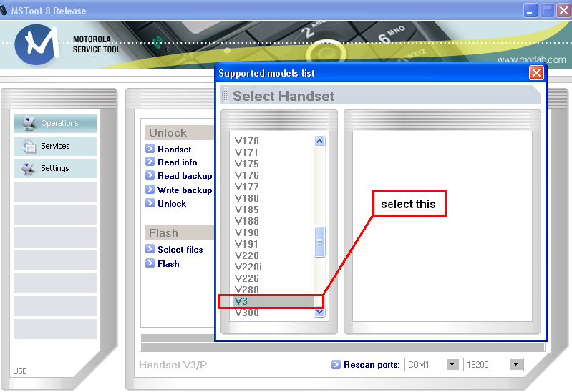The height and width of the screenshot is (392, 572).
Task: Click www.motlab.com website link
Action: coord(531,59)
